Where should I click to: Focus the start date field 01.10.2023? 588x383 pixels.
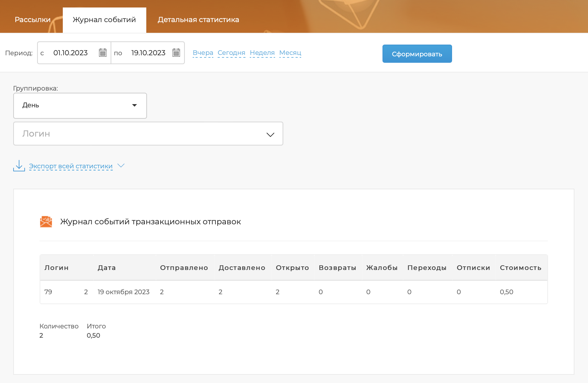click(71, 53)
